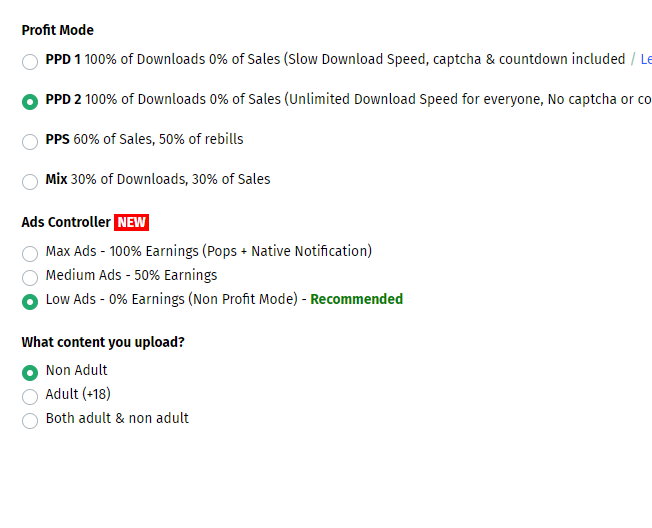Click the Ads Controller heading
Screen dimensions: 652x528
[x=66, y=222]
